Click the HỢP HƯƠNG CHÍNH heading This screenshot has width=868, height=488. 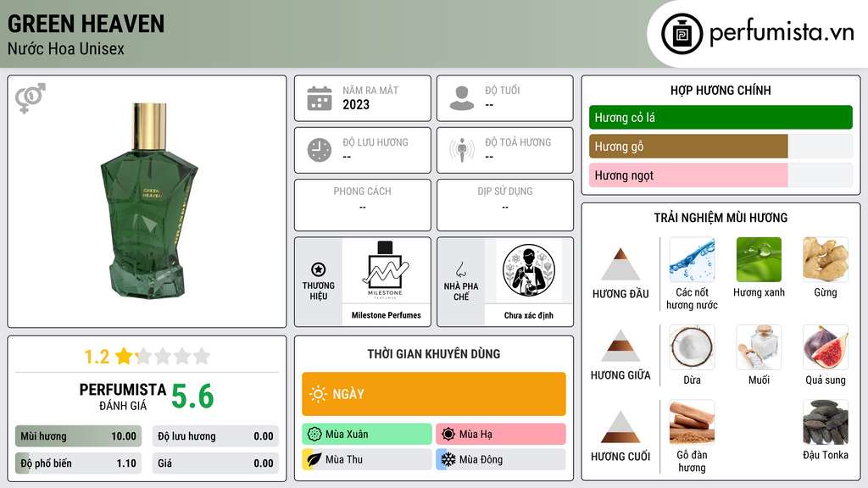coord(721,90)
